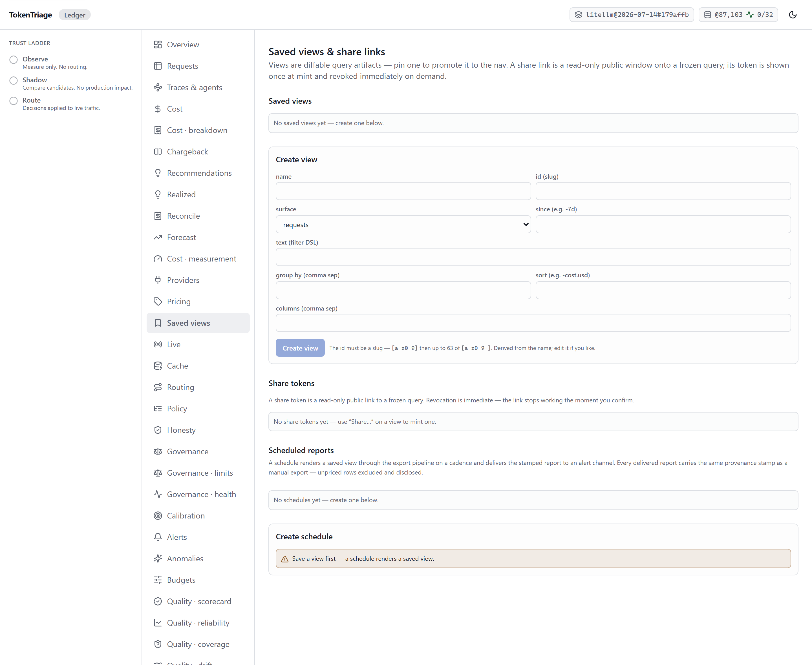Image resolution: width=812 pixels, height=665 pixels.
Task: Click the Overview grid icon
Action: point(158,45)
